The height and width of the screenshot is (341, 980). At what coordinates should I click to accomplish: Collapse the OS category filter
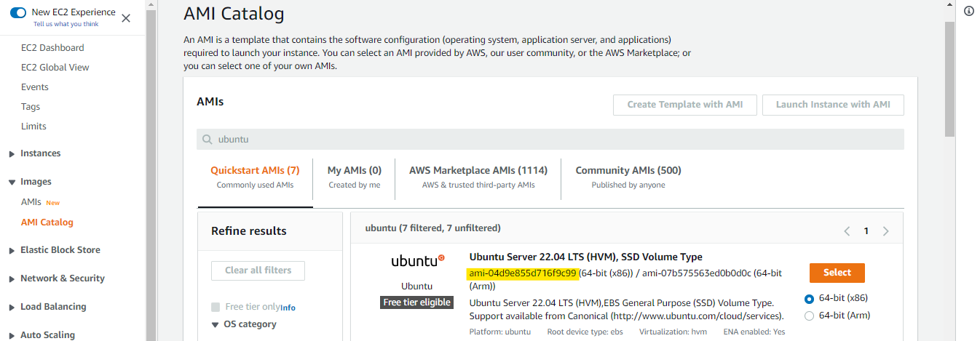pyautogui.click(x=216, y=325)
